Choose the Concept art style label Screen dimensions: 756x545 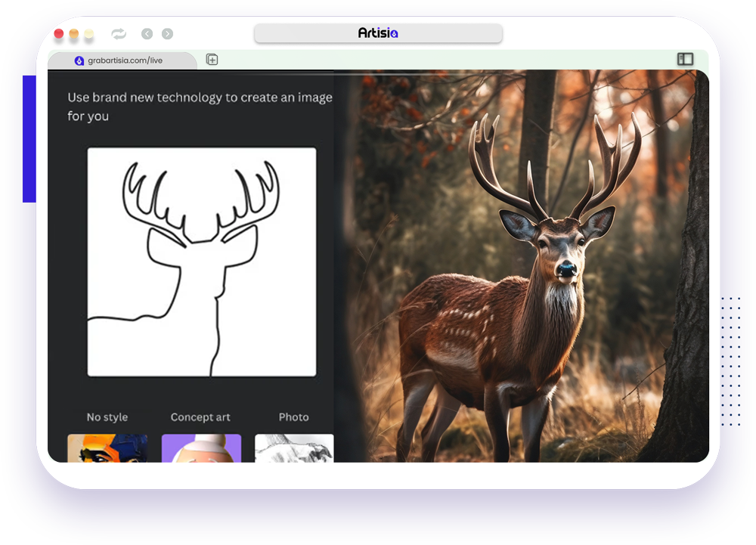click(x=200, y=417)
